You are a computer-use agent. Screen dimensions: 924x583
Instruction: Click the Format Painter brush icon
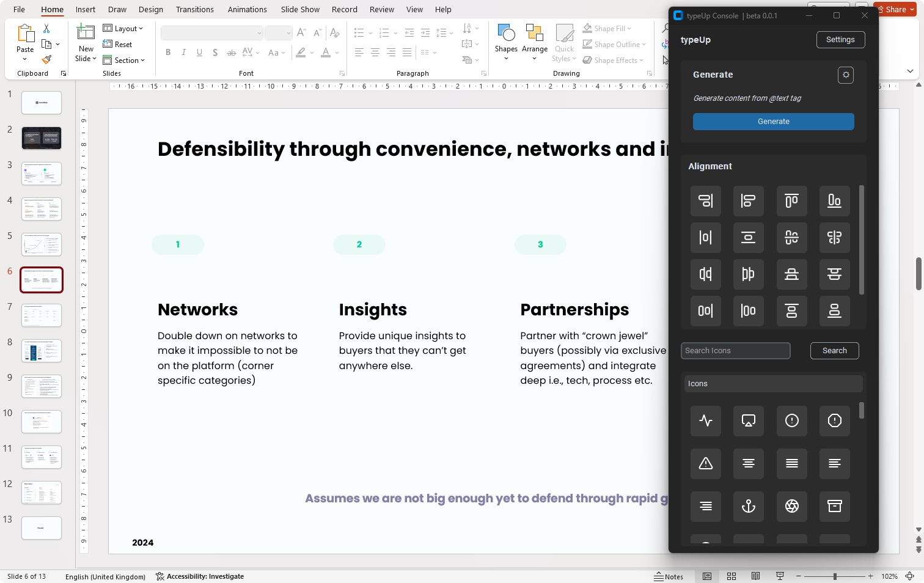point(46,59)
